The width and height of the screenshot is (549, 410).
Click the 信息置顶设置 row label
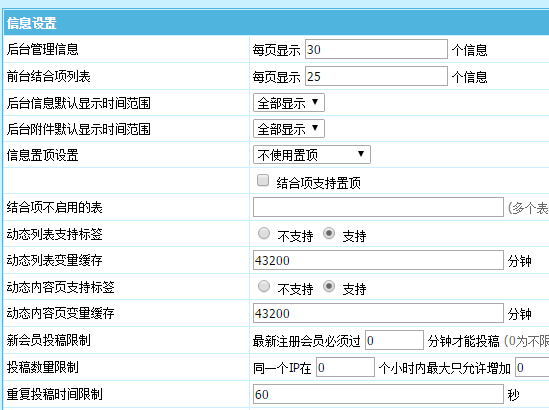pos(42,155)
